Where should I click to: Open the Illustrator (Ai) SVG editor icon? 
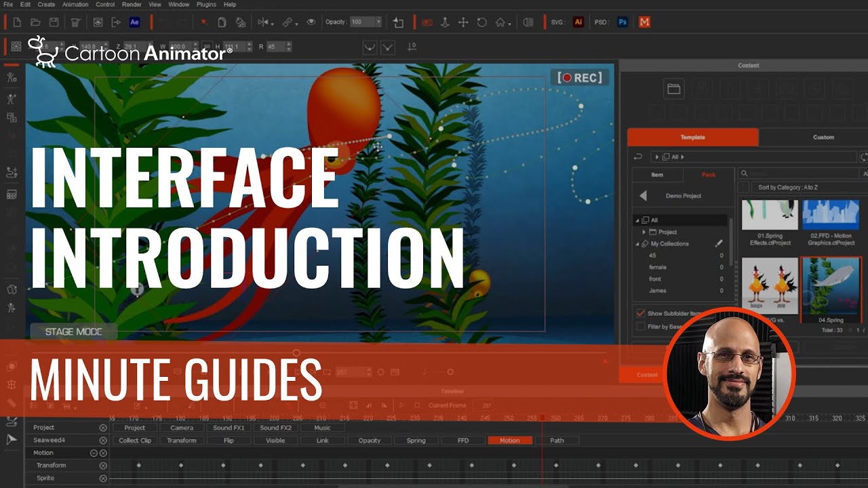(578, 22)
